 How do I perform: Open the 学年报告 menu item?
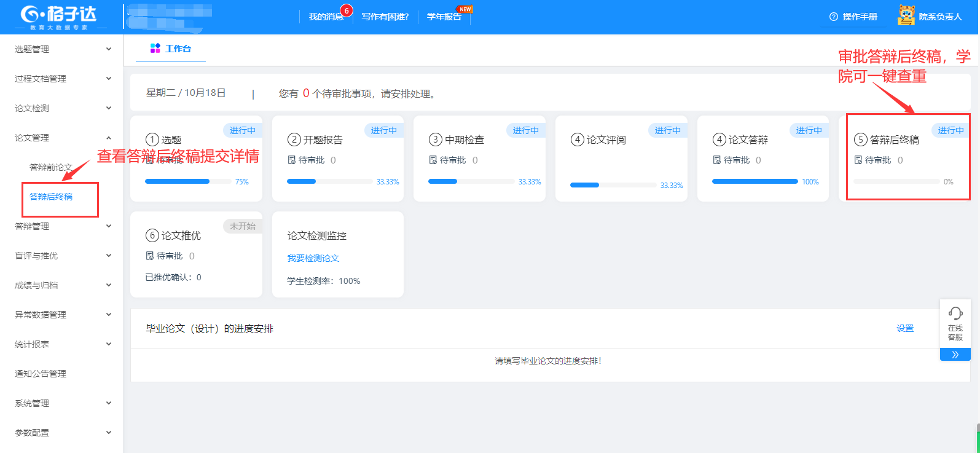444,17
